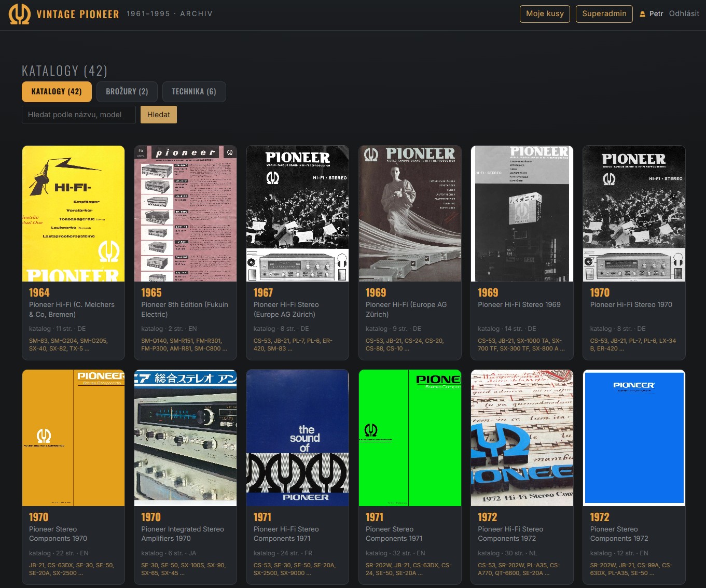Click models list starting SM-83, SM-G204
The width and height of the screenshot is (706, 588).
[x=68, y=345]
